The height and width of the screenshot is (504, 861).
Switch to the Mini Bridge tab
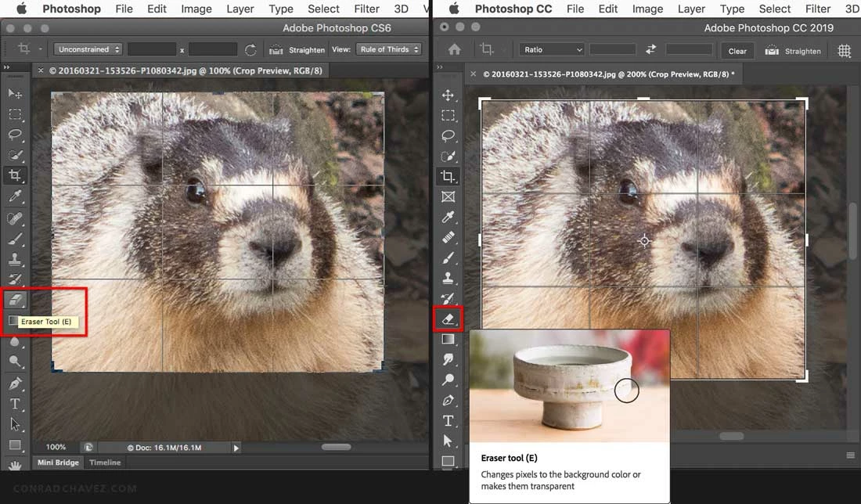[x=58, y=463]
